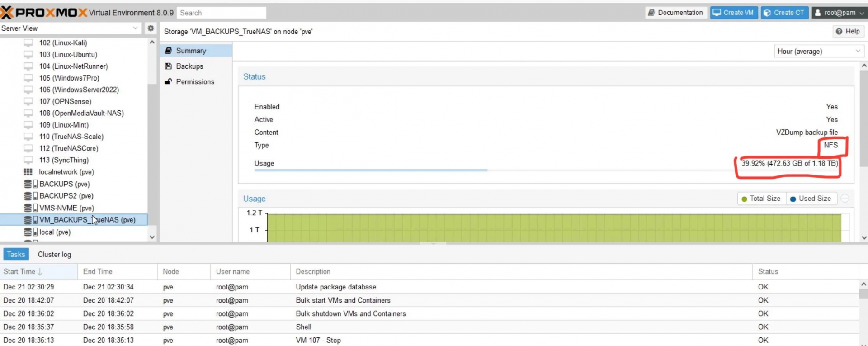Select VM icon for 105 (Windows7Pro)
Image resolution: width=868 pixels, height=346 pixels.
coord(28,78)
